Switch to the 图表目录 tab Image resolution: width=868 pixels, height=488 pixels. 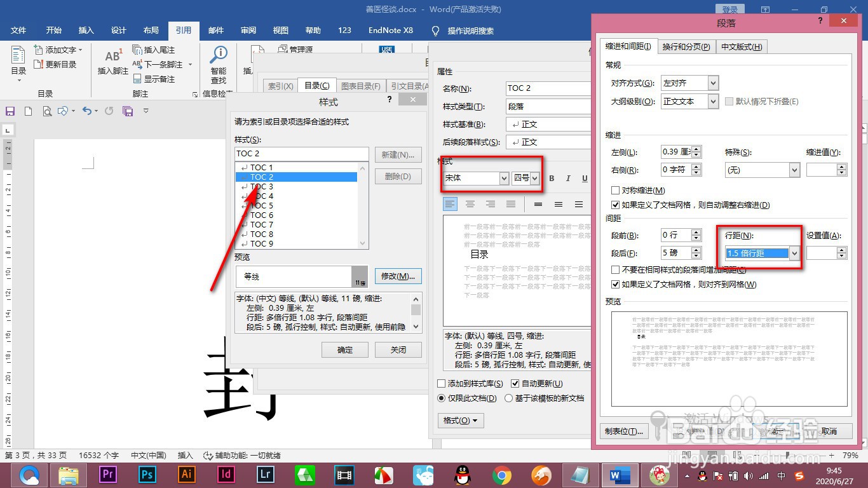click(360, 86)
